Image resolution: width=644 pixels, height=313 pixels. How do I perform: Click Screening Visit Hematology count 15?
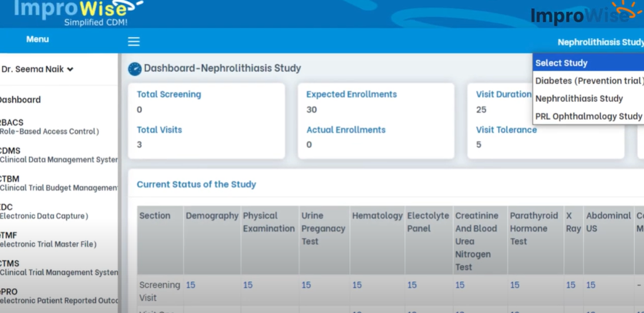point(357,285)
